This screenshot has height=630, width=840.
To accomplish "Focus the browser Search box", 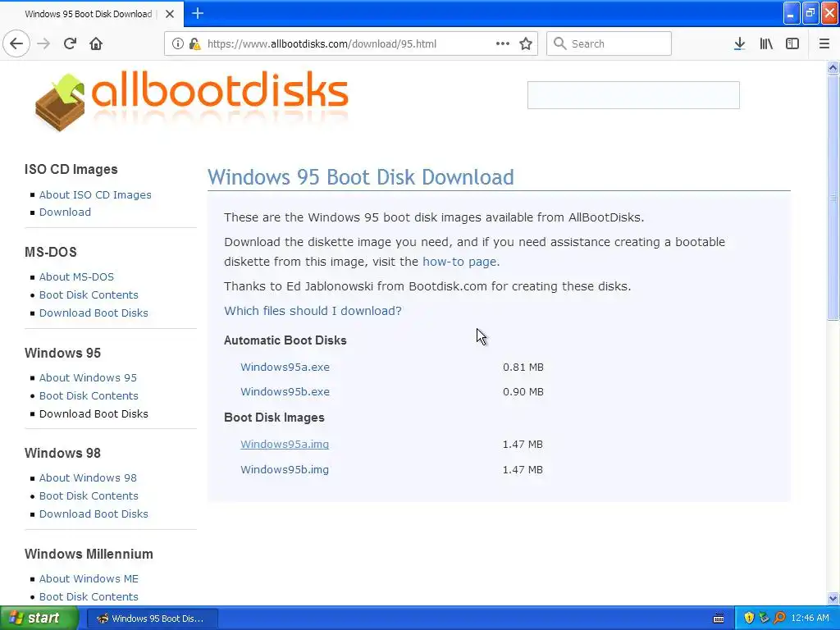I will (609, 43).
